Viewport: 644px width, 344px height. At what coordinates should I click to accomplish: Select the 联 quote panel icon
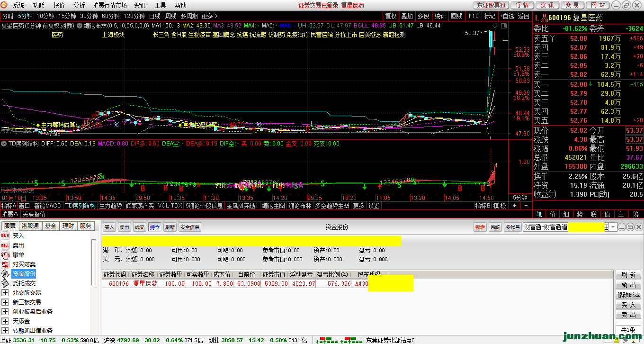[x=594, y=214]
